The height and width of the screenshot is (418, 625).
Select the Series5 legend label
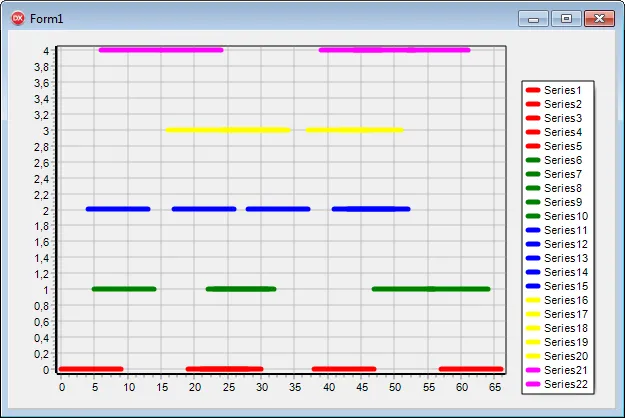(x=563, y=146)
